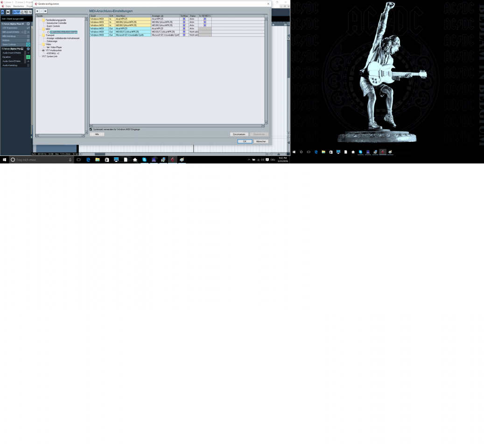Click 'Anzeigen als' name for MIDIOUT2 row
Viewport: 484px width, 448px height.
[165, 32]
